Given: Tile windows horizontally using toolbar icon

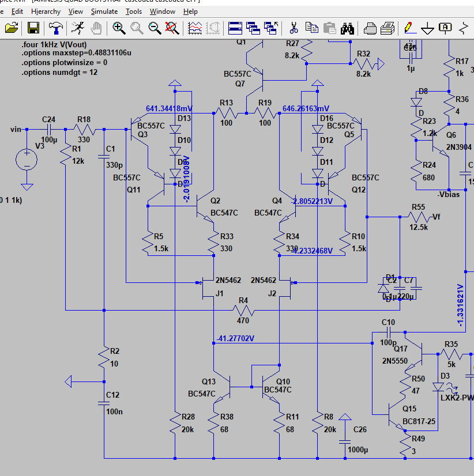Looking at the screenshot, I should pyautogui.click(x=235, y=28).
